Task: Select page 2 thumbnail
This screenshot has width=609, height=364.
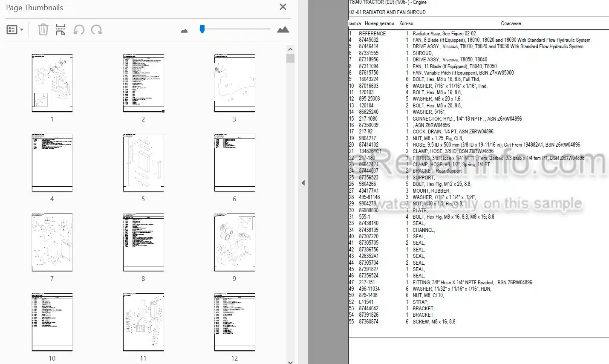Action: [x=143, y=83]
